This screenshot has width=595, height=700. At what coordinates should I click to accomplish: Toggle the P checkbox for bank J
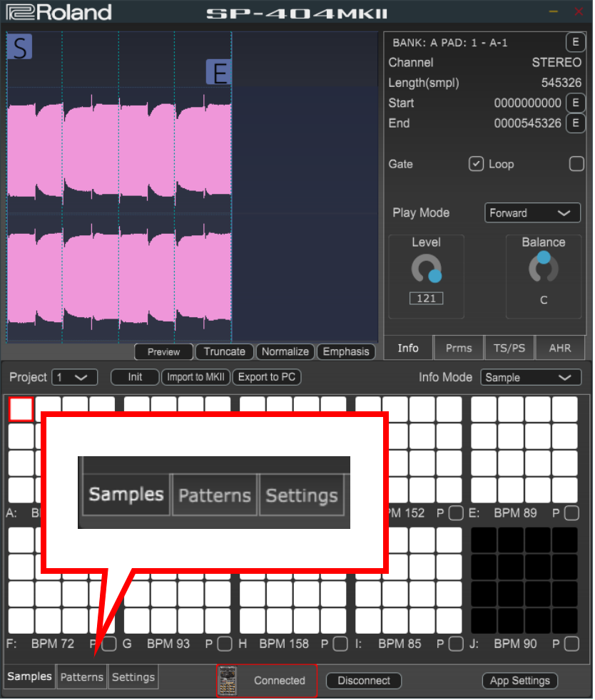point(573,645)
